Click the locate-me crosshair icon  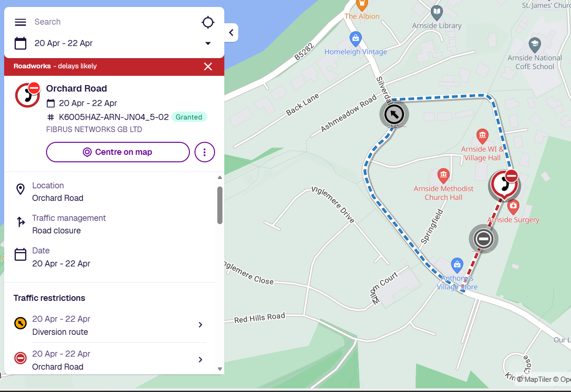(x=208, y=22)
